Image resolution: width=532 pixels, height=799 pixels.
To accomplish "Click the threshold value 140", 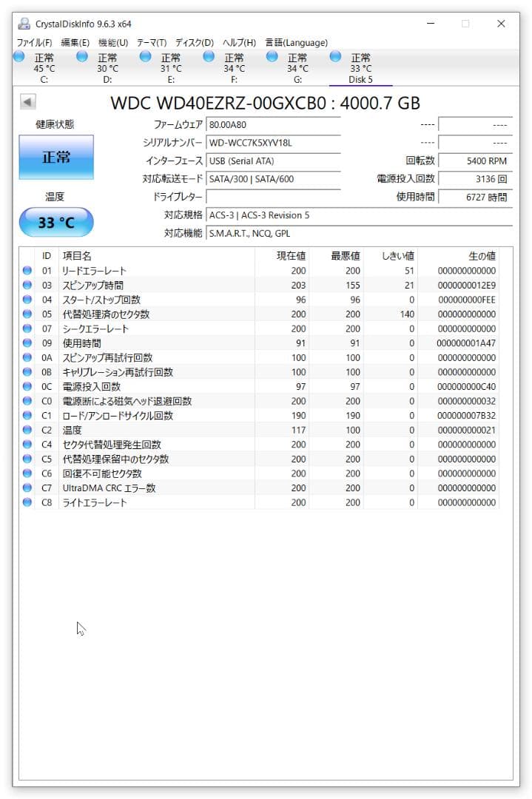I will (407, 314).
